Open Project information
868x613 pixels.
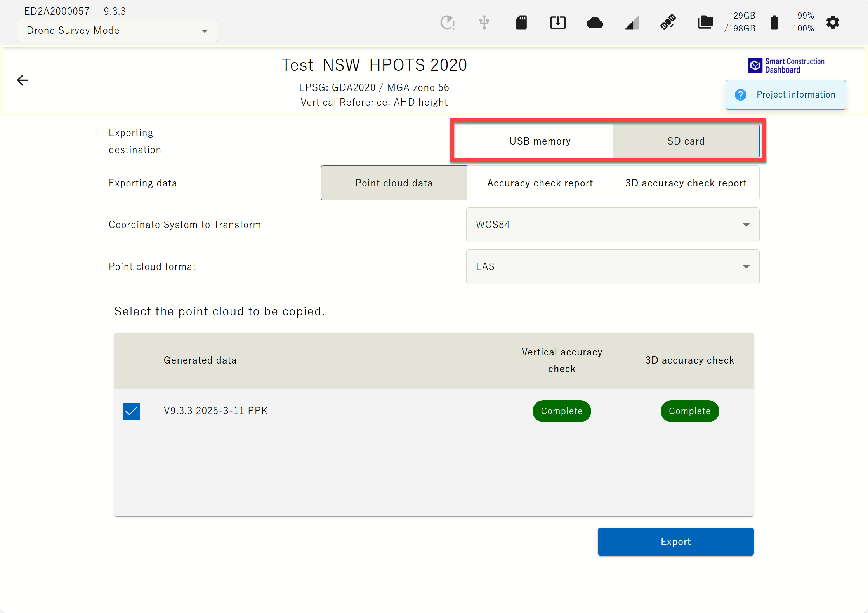click(x=786, y=95)
